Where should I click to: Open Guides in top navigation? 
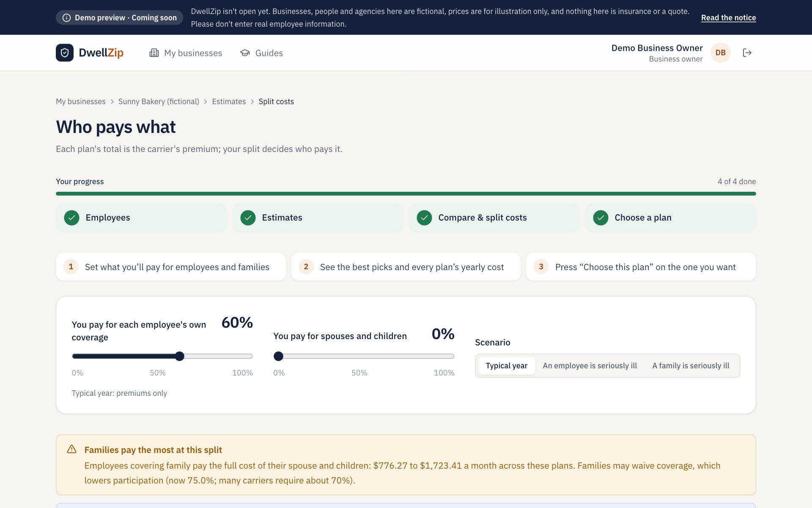click(x=261, y=53)
